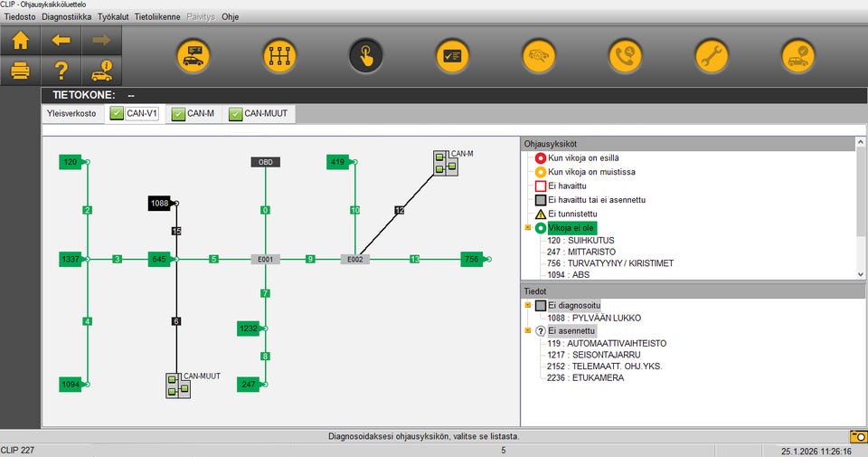This screenshot has width=868, height=457.
Task: Select 2236 : ETUKAMERA entry
Action: click(586, 377)
